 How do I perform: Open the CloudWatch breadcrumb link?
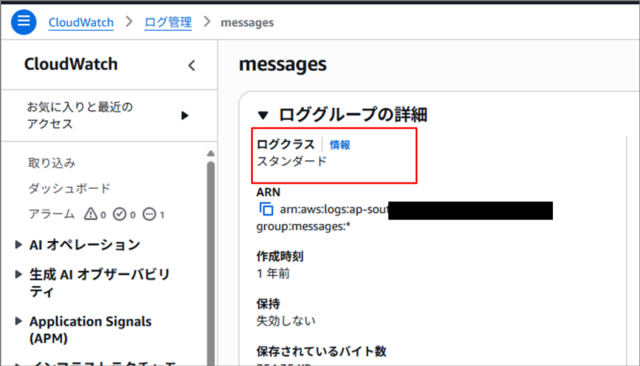click(81, 22)
